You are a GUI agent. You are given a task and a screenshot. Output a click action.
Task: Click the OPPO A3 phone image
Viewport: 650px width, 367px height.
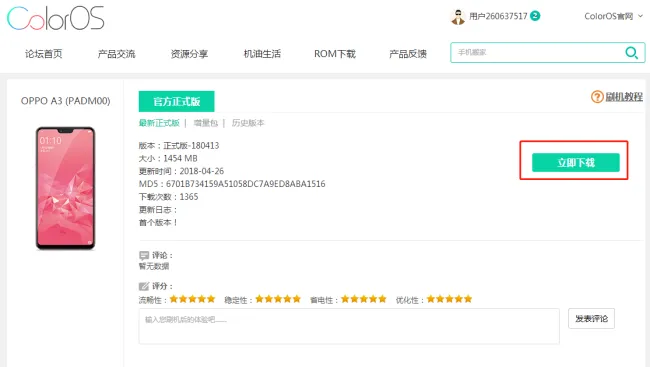pos(65,188)
